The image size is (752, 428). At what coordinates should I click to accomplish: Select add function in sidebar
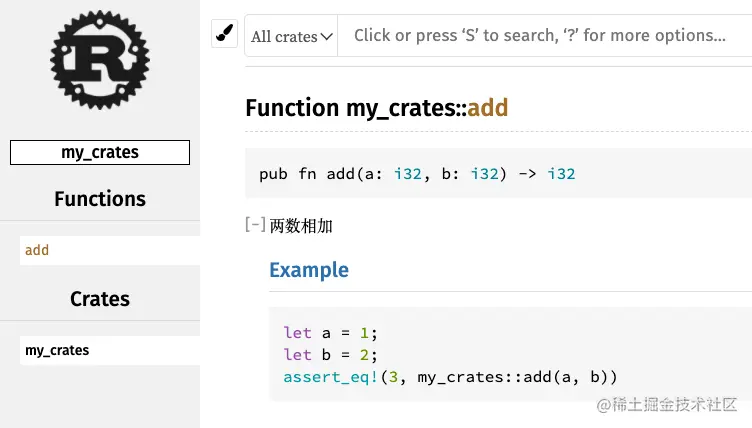click(110, 250)
